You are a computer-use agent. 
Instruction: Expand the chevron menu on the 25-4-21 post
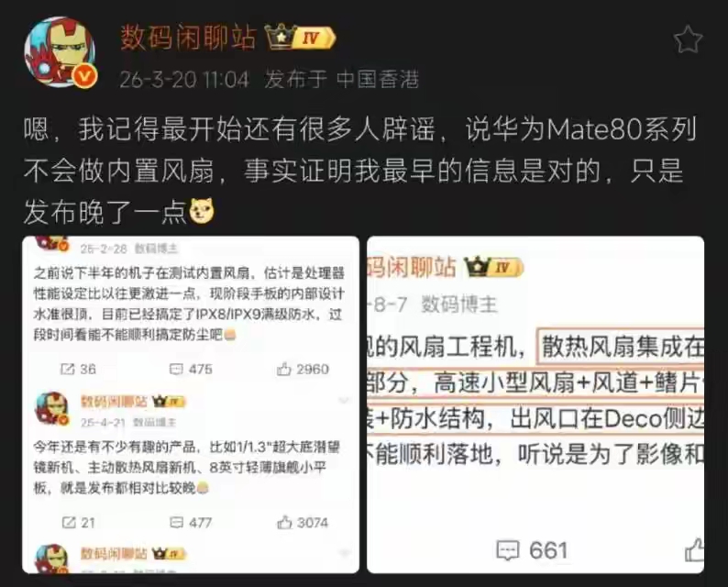tap(344, 400)
